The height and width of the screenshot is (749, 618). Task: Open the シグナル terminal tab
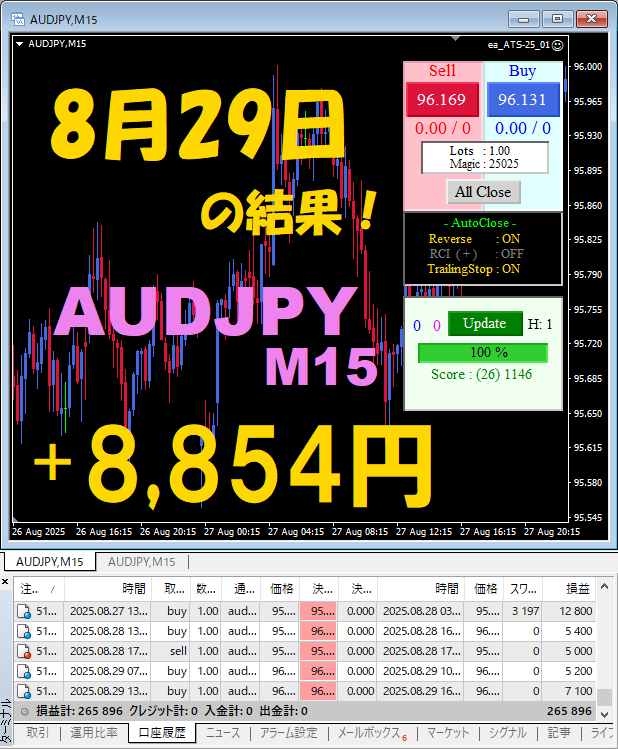click(x=508, y=733)
